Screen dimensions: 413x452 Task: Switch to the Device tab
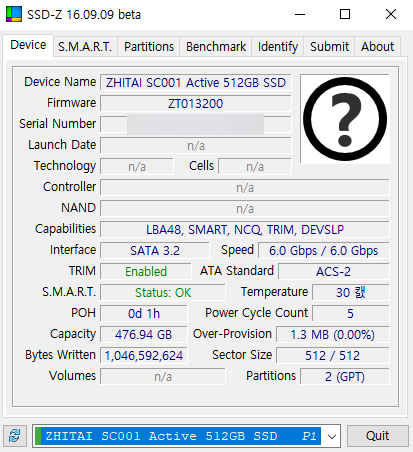click(28, 45)
